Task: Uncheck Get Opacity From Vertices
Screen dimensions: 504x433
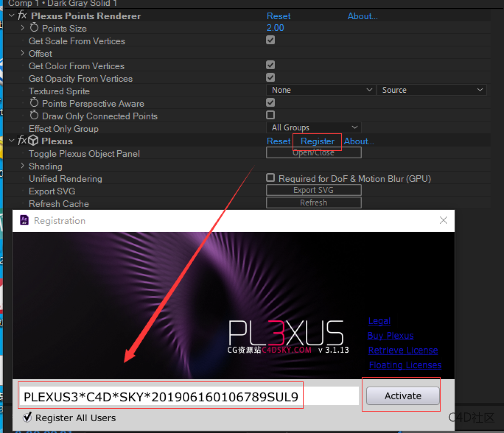Action: click(x=270, y=78)
